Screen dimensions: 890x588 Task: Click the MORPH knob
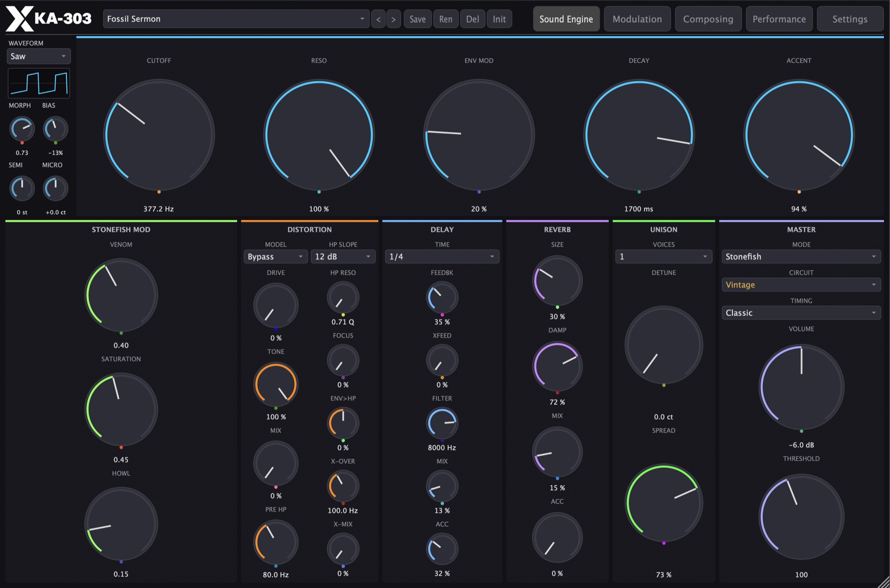click(x=22, y=129)
